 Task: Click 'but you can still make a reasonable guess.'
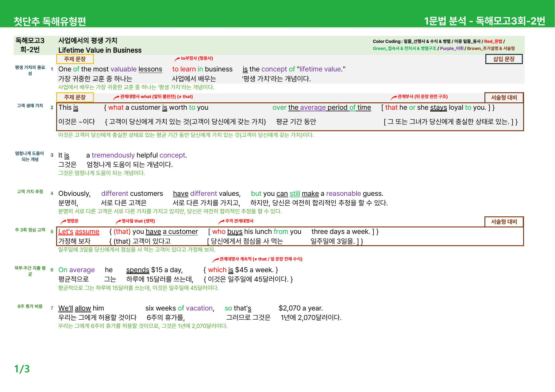pos(317,194)
